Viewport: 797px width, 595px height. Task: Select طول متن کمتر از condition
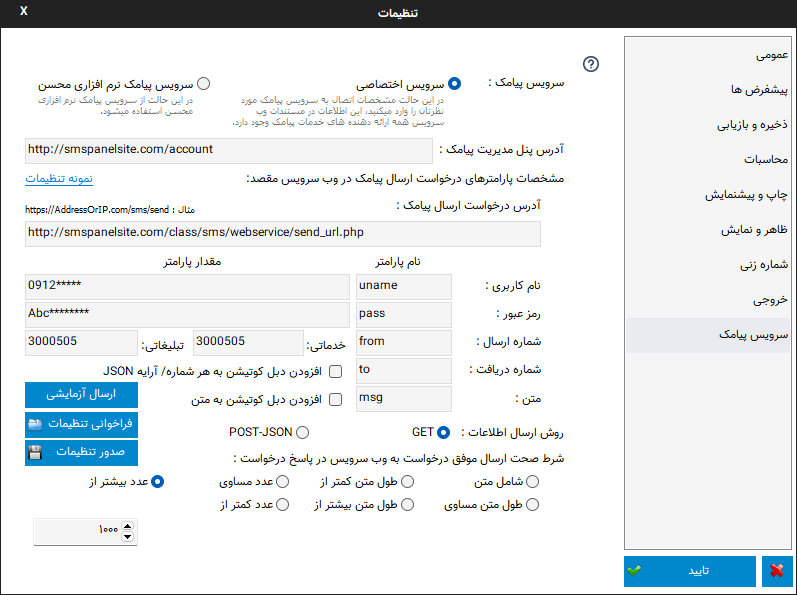tap(408, 481)
